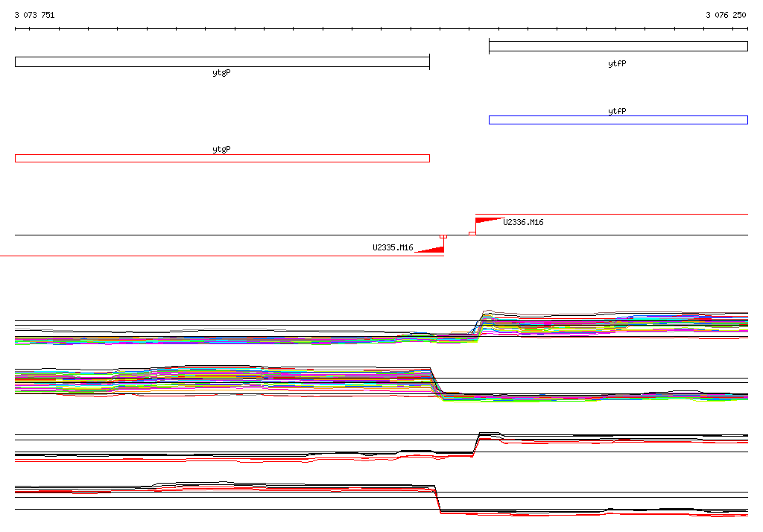The height and width of the screenshot is (532, 763).
Task: Select the blue ytfP gene rectangle
Action: click(618, 120)
